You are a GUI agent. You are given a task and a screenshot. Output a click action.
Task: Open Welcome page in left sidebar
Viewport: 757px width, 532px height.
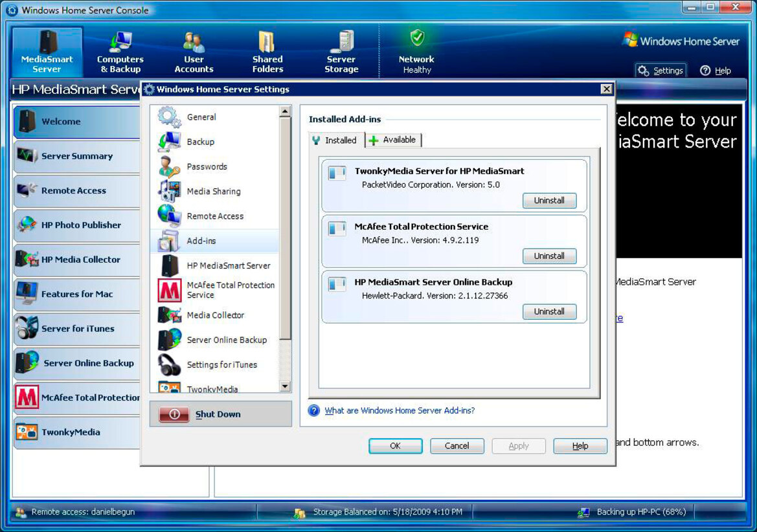(x=77, y=122)
